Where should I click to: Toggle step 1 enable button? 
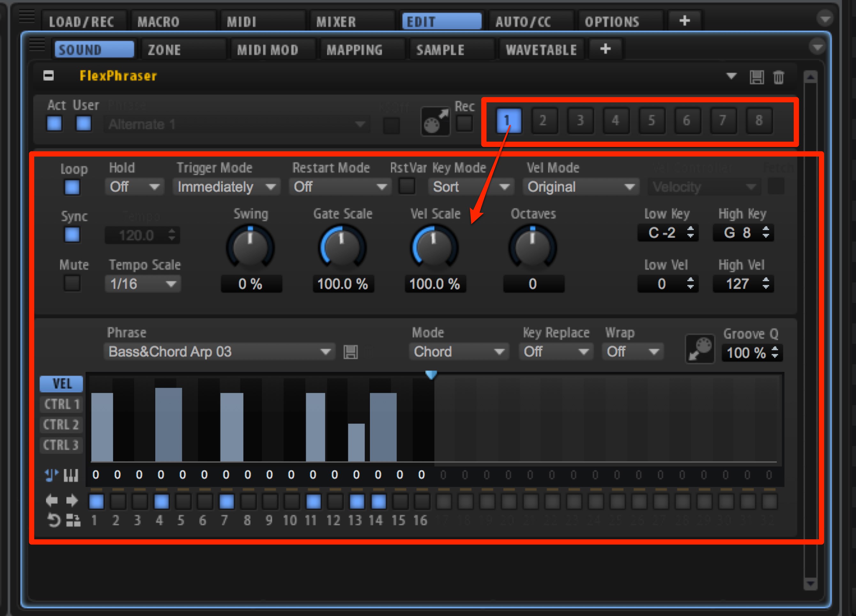click(x=96, y=502)
